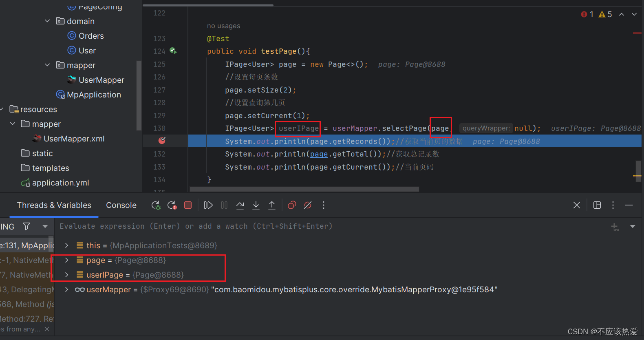Screen dimensions: 644x340
Task: Click the testPage method name
Action: coord(279,51)
